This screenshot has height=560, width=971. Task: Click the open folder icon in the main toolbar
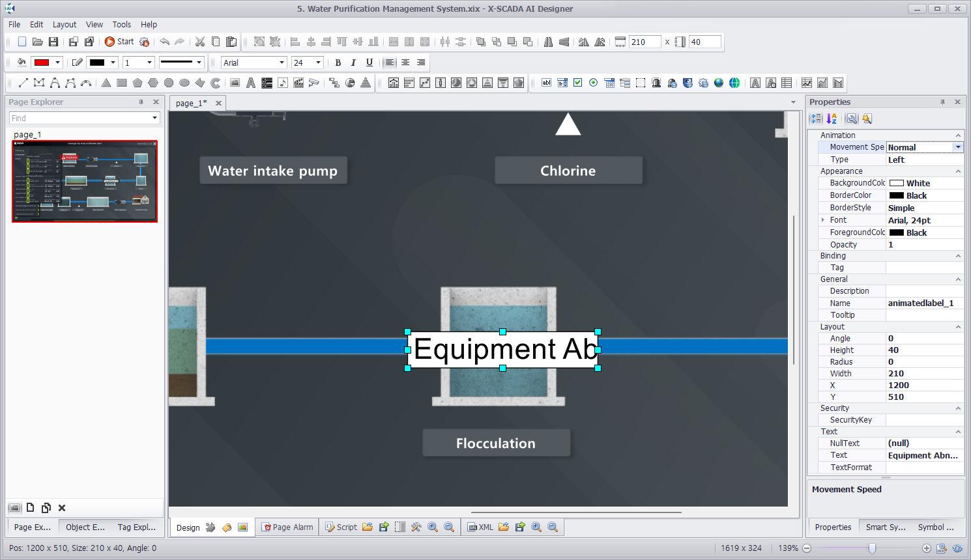coord(38,42)
